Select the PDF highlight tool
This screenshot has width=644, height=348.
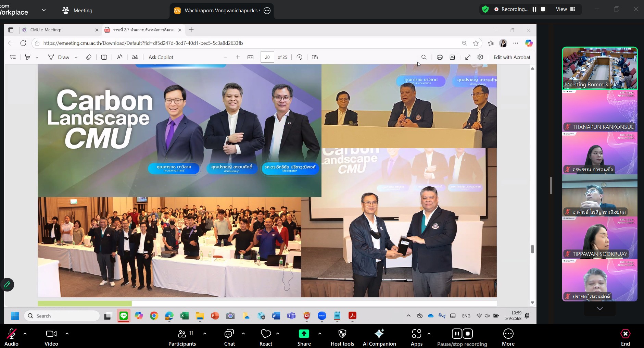point(28,57)
